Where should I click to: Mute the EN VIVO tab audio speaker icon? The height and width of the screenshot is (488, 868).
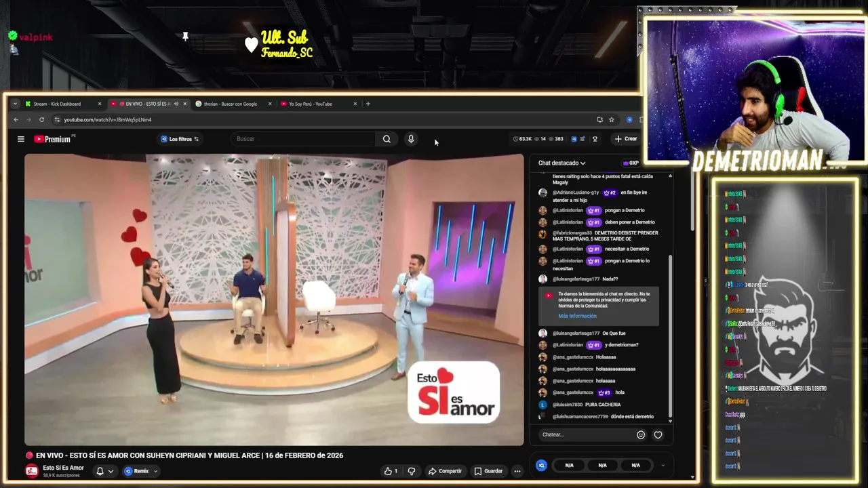[x=176, y=104]
